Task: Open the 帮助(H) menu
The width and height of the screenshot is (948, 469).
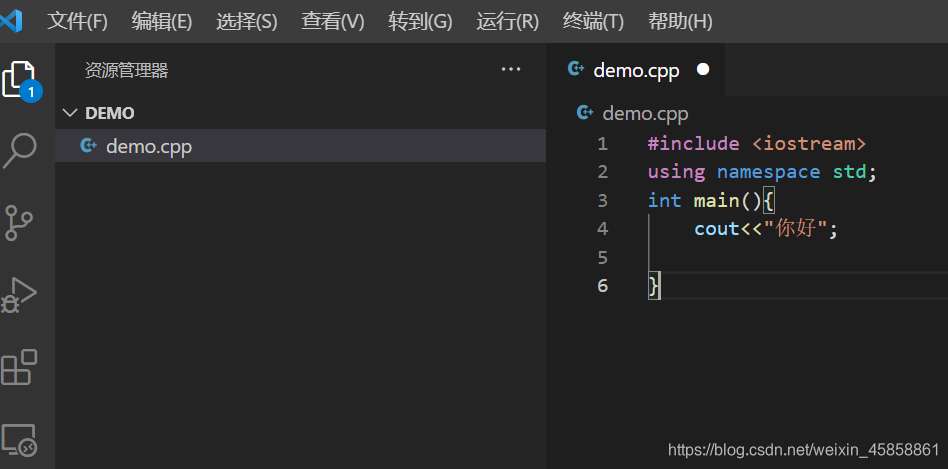Action: [x=680, y=22]
